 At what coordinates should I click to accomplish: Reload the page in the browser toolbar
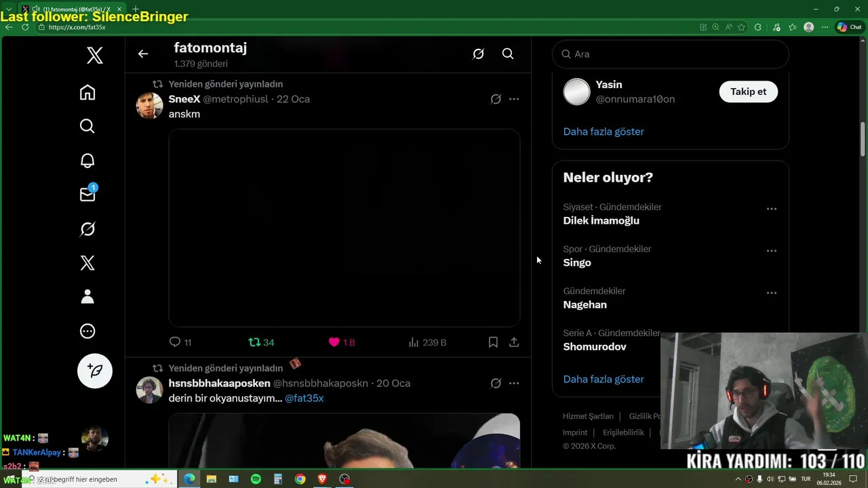pos(25,27)
